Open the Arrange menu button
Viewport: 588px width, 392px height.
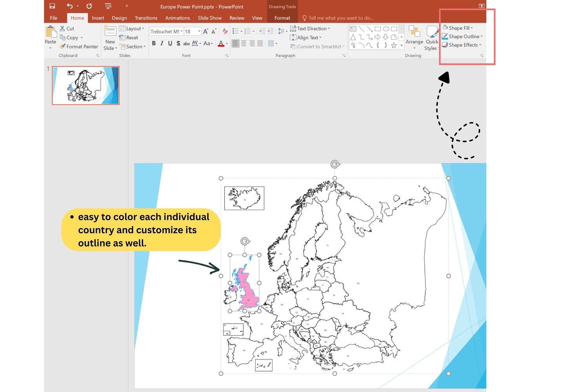414,38
